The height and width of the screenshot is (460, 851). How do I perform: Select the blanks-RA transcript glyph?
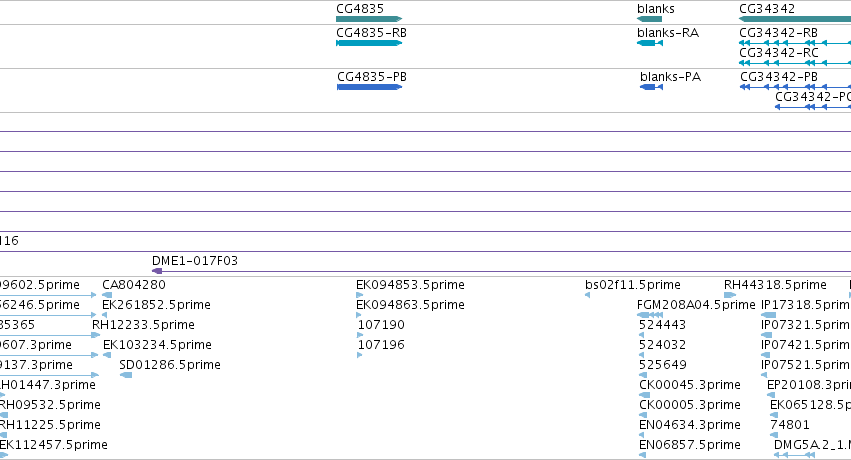[650, 43]
